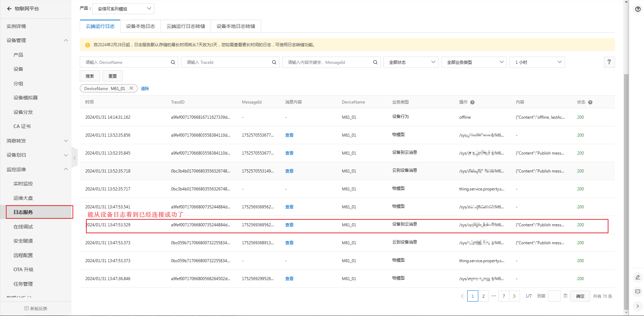Go to previous page arrow in pagination
Viewport: 644px width, 316px height.
coord(462,296)
